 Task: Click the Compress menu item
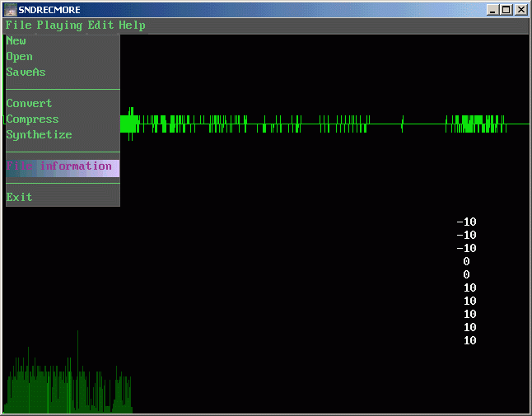[33, 119]
